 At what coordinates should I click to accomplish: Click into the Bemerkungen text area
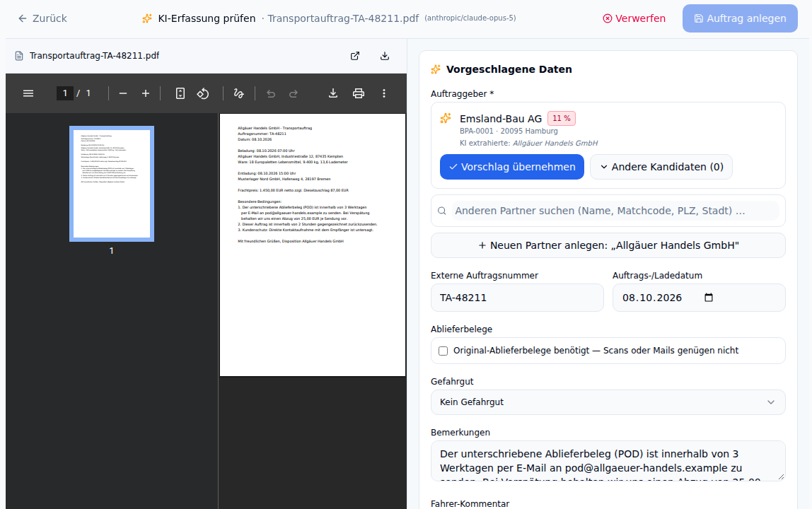click(x=608, y=461)
